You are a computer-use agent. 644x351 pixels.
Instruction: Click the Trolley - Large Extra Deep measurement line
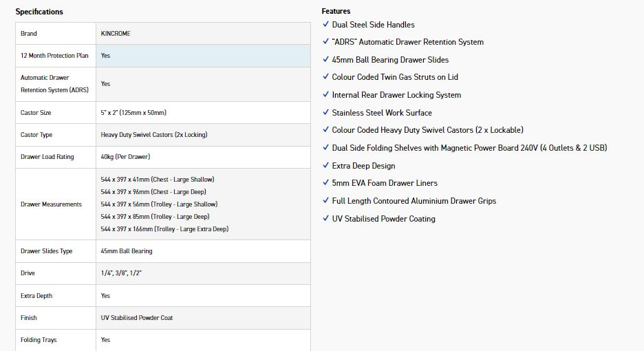pyautogui.click(x=164, y=229)
